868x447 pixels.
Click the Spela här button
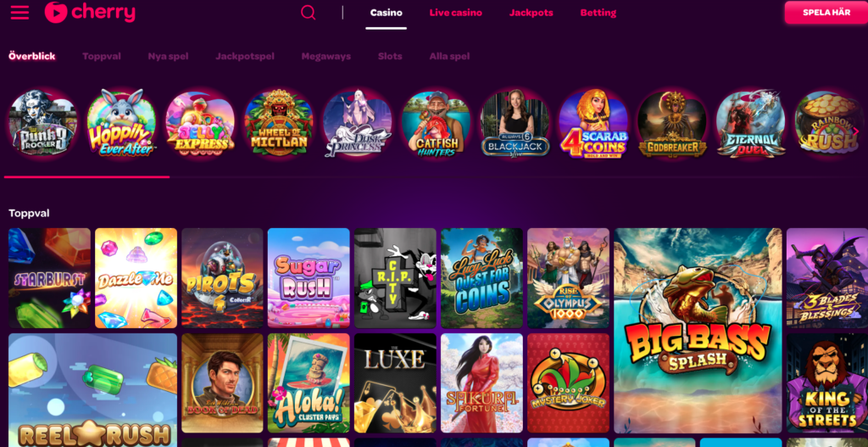pyautogui.click(x=826, y=12)
